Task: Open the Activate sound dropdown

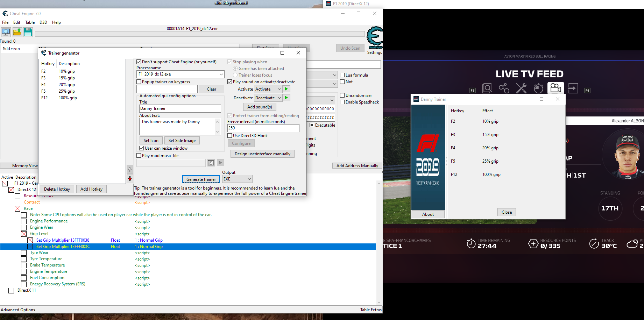Action: (x=279, y=89)
